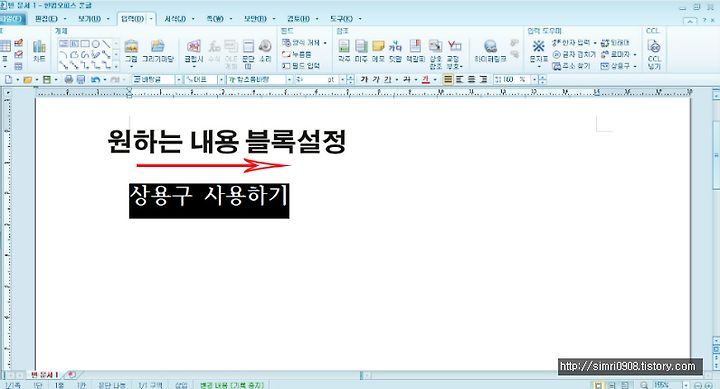Create a new document from quick toolbar

[8, 79]
